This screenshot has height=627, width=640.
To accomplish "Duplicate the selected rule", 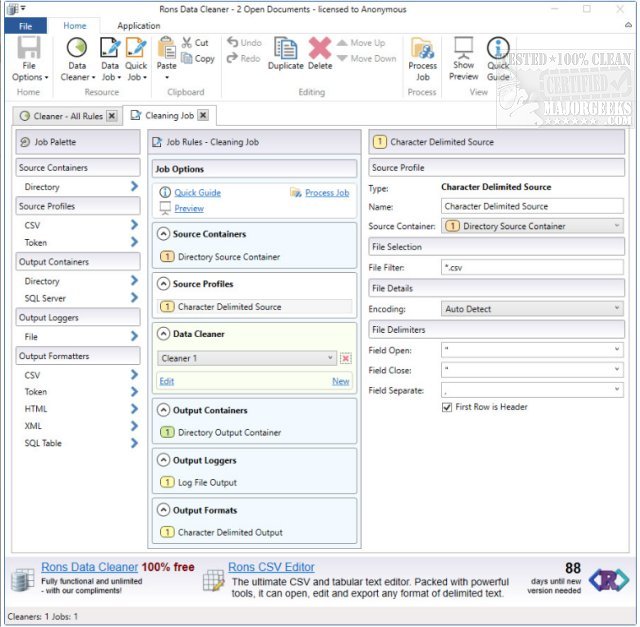I will click(x=286, y=53).
